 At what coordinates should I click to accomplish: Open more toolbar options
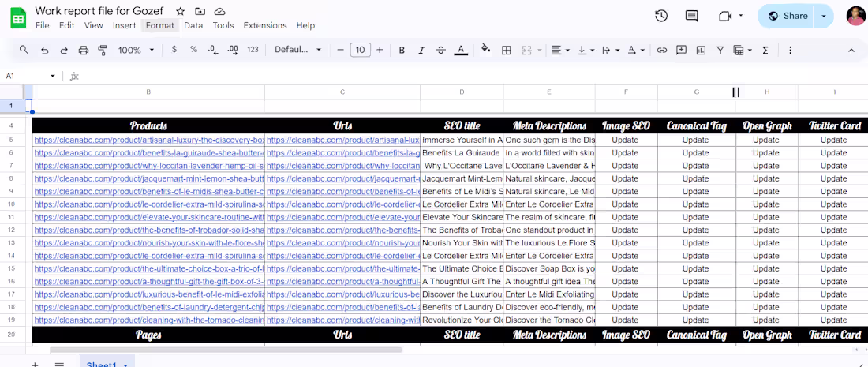pyautogui.click(x=790, y=51)
